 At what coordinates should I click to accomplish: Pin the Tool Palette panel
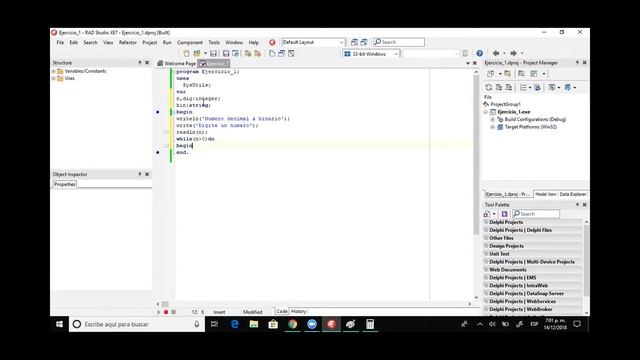[577, 204]
